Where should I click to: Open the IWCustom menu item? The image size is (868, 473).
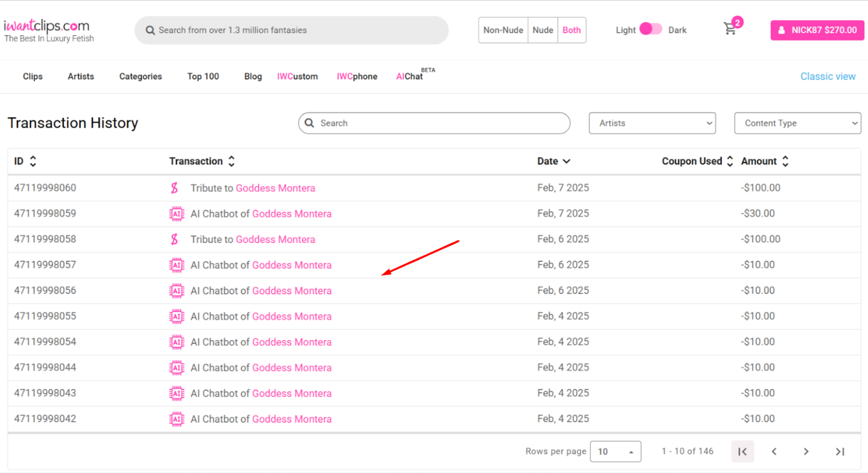coord(297,77)
